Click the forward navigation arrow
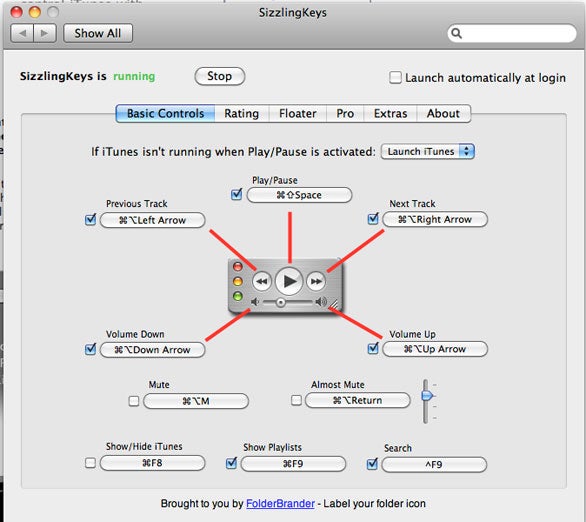The height and width of the screenshot is (522, 586). tap(45, 33)
